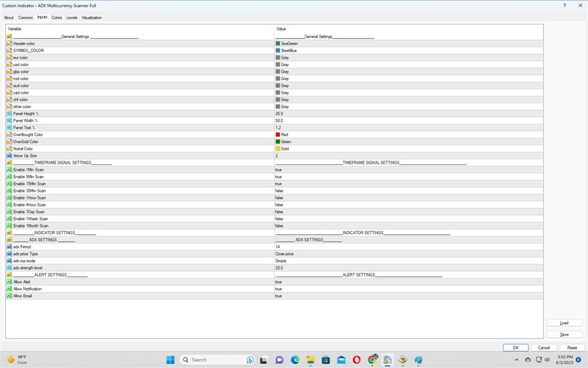Show hidden system tray icons chevron

pyautogui.click(x=516, y=360)
